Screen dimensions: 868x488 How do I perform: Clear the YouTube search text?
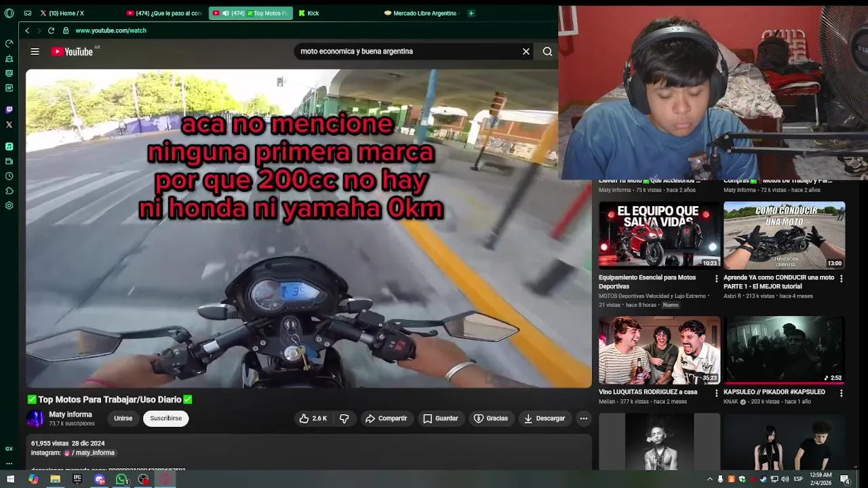tap(526, 52)
